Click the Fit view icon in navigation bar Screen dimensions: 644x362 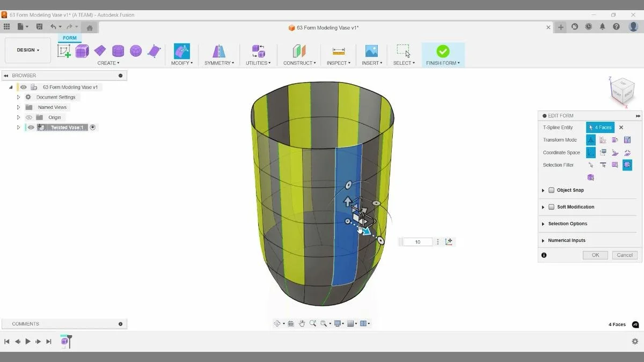click(x=323, y=323)
